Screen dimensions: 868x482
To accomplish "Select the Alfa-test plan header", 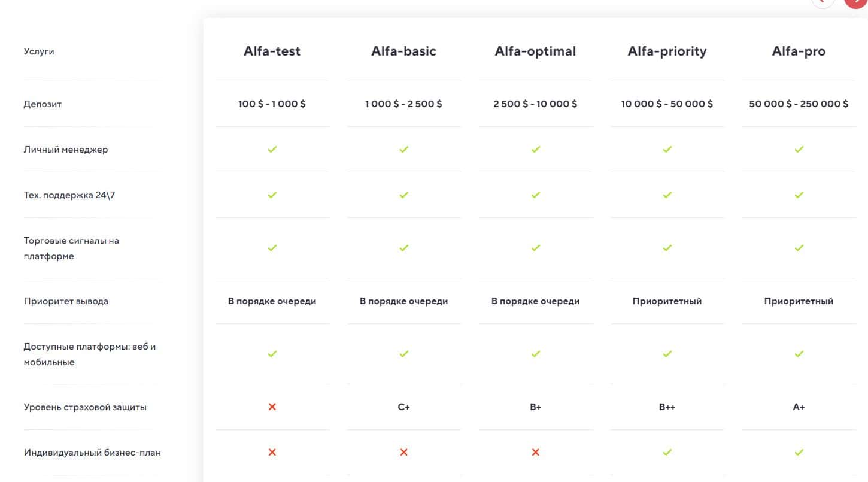I will point(272,51).
